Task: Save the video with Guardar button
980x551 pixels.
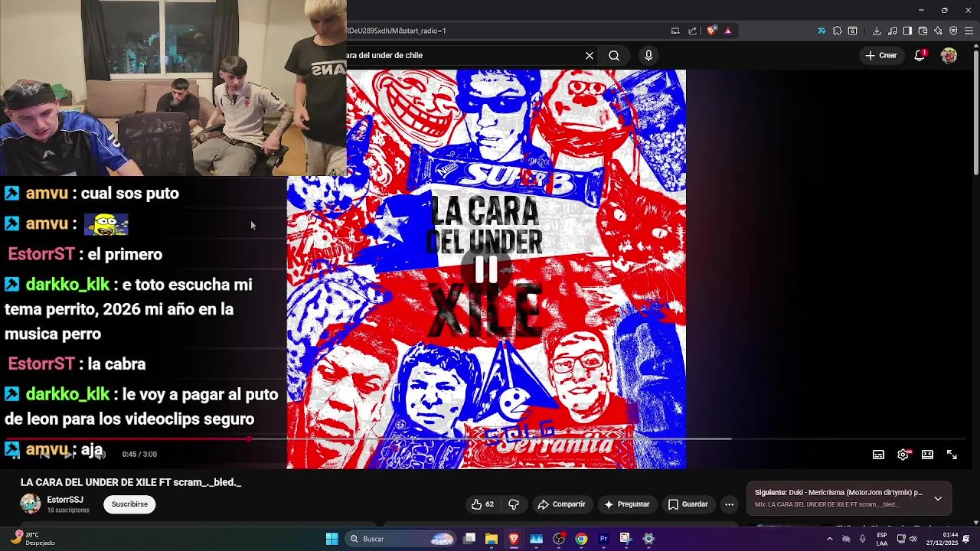Action: tap(688, 504)
